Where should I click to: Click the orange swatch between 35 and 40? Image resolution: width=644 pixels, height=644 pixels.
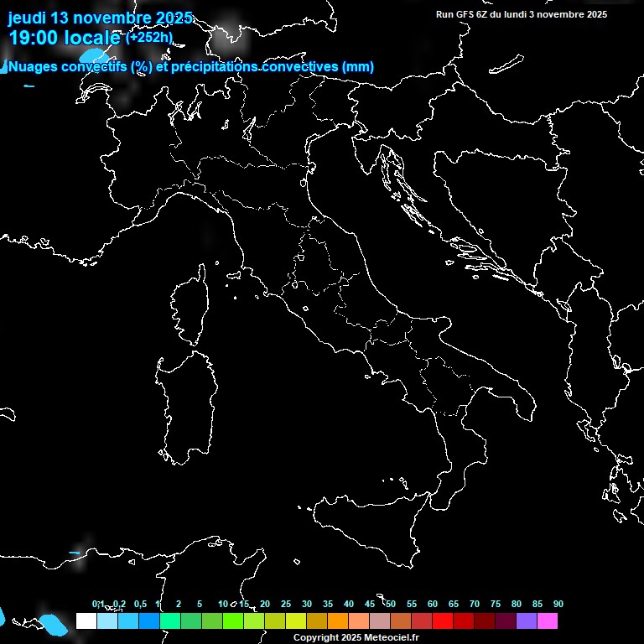[x=338, y=621]
